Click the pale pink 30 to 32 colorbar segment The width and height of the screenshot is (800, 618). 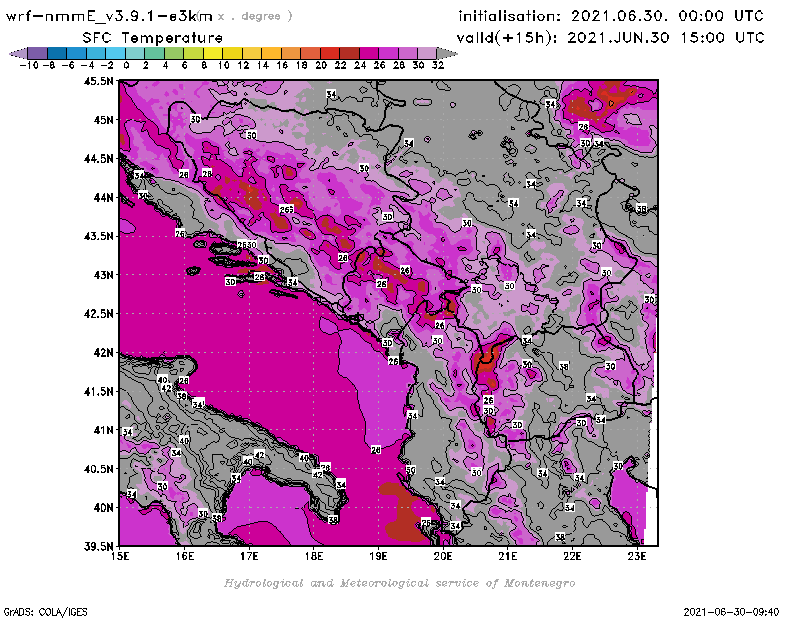[428, 53]
